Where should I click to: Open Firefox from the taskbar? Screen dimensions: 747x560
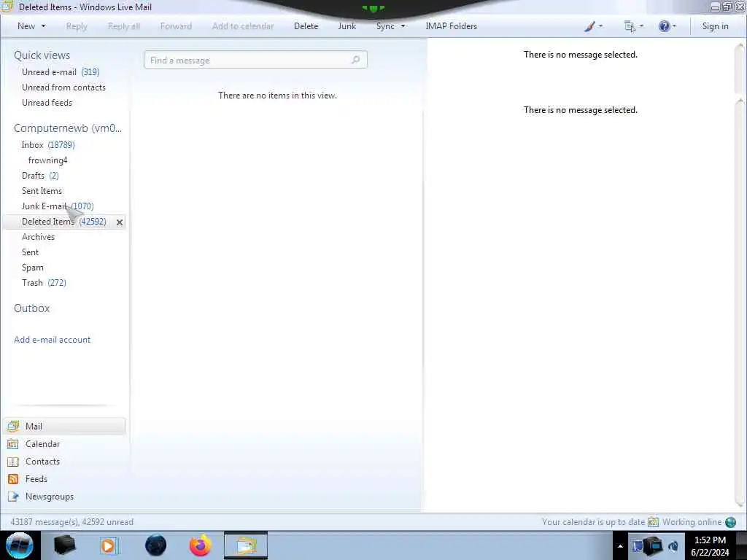point(200,545)
